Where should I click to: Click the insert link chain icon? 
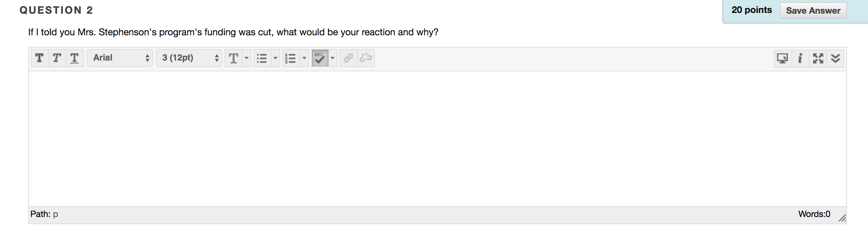pyautogui.click(x=348, y=58)
